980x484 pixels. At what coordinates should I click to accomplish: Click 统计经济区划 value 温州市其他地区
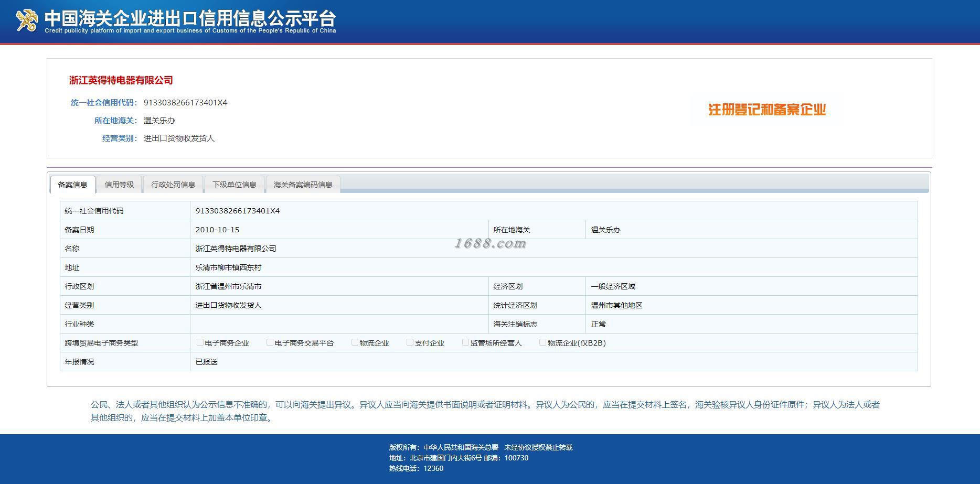tap(616, 305)
